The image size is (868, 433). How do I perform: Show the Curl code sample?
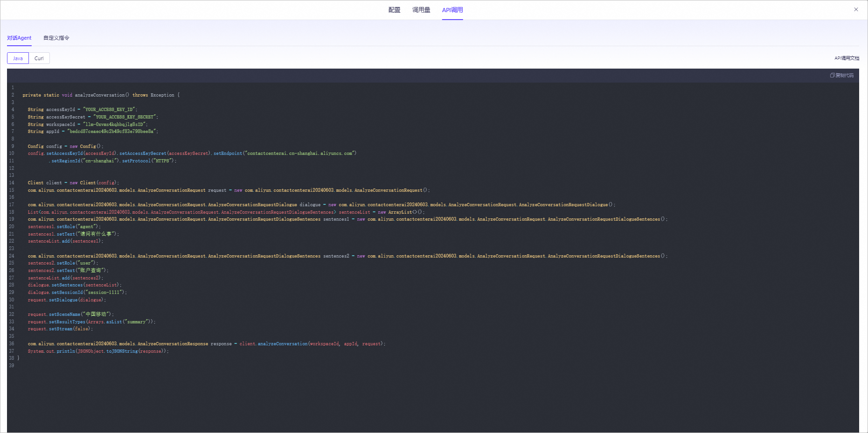pyautogui.click(x=39, y=58)
